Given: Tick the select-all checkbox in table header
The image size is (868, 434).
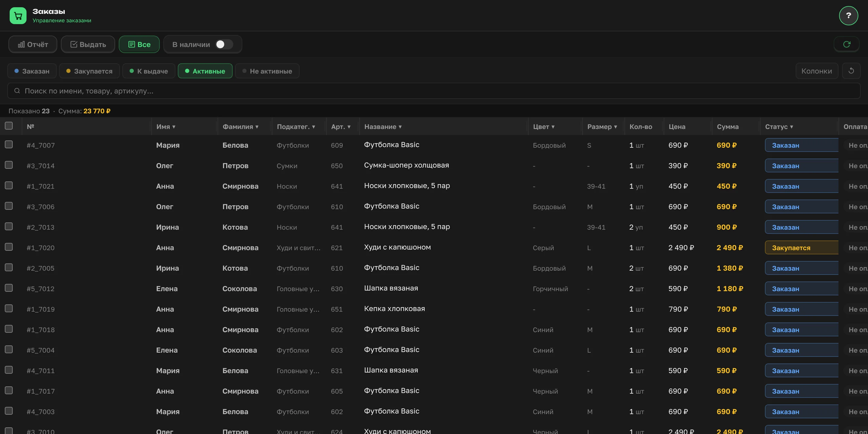Looking at the screenshot, I should tap(9, 126).
